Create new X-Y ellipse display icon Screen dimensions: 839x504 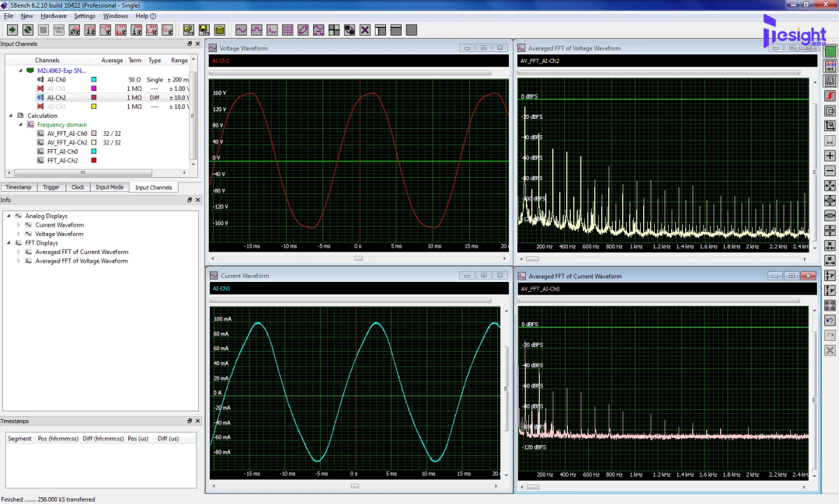[303, 30]
